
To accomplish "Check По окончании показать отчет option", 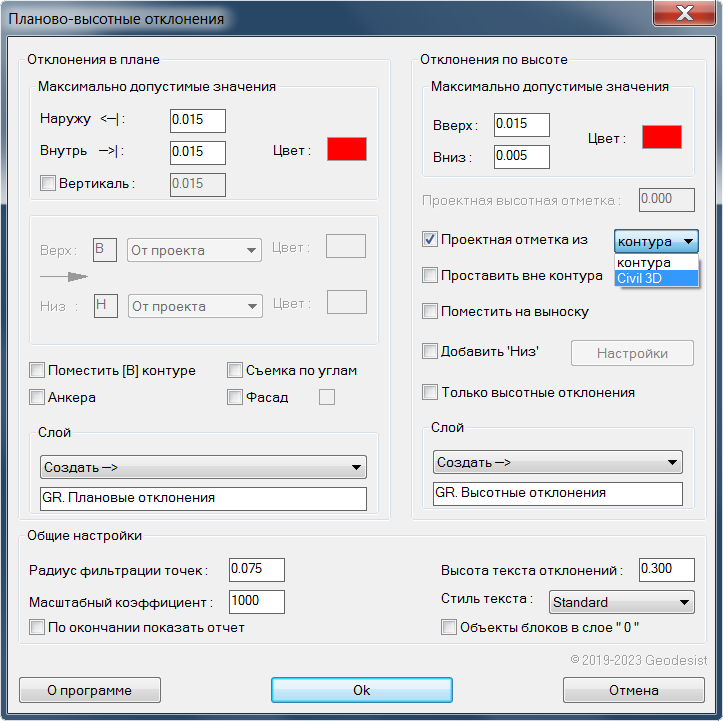I will tap(38, 627).
